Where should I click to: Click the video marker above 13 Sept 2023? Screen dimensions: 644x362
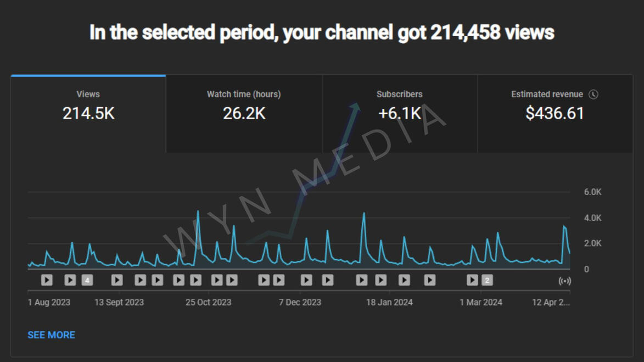117,281
